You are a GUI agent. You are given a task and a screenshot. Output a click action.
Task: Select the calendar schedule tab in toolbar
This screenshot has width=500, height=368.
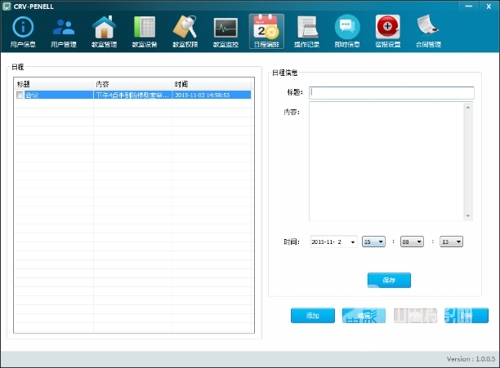pyautogui.click(x=266, y=32)
